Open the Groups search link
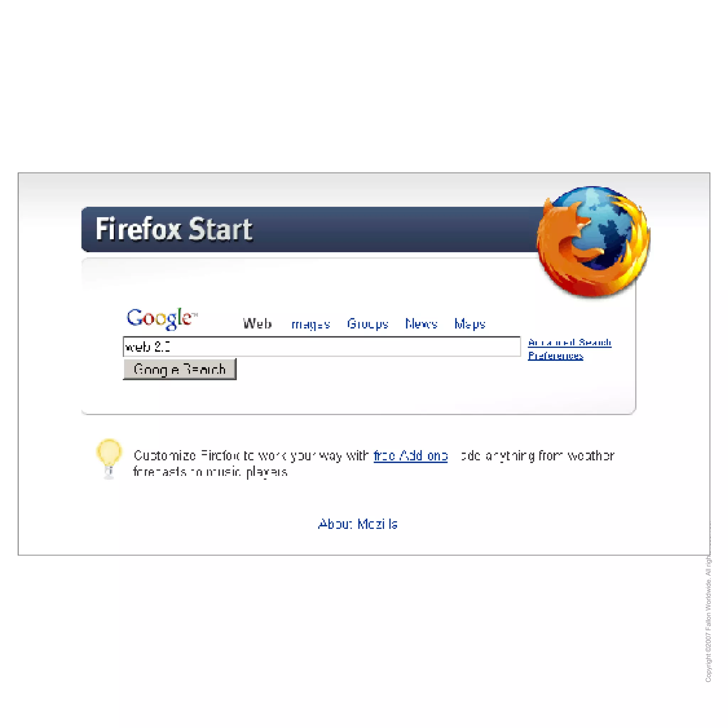This screenshot has width=728, height=728. pyautogui.click(x=368, y=324)
